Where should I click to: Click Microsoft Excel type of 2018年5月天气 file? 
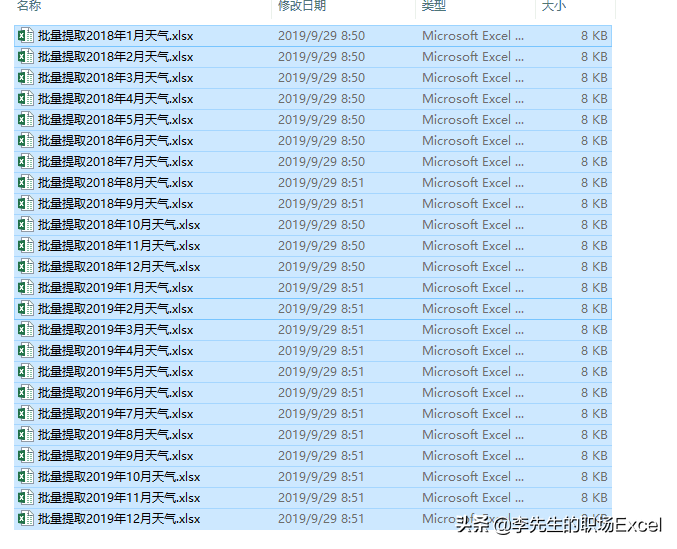point(473,120)
